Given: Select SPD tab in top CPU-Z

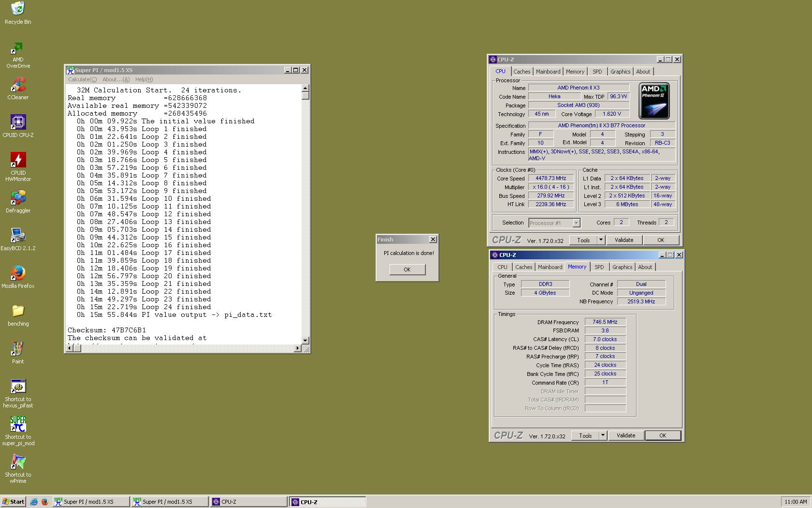Looking at the screenshot, I should point(597,72).
